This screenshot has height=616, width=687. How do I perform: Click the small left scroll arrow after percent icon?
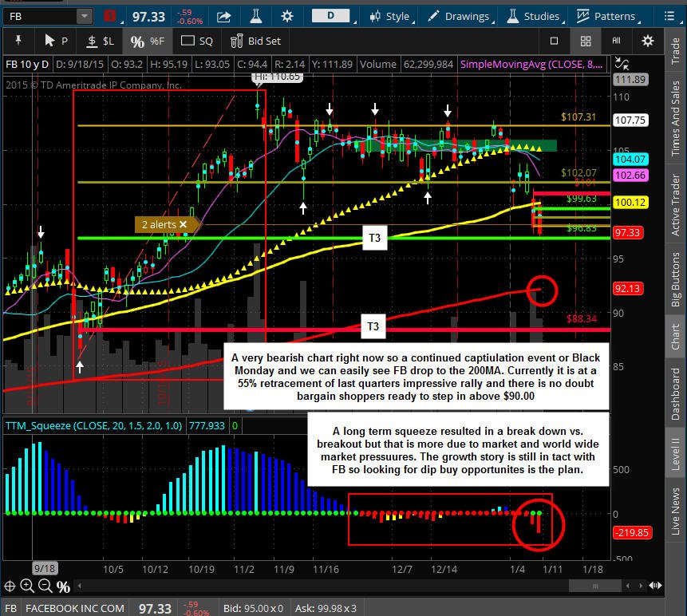point(79,586)
